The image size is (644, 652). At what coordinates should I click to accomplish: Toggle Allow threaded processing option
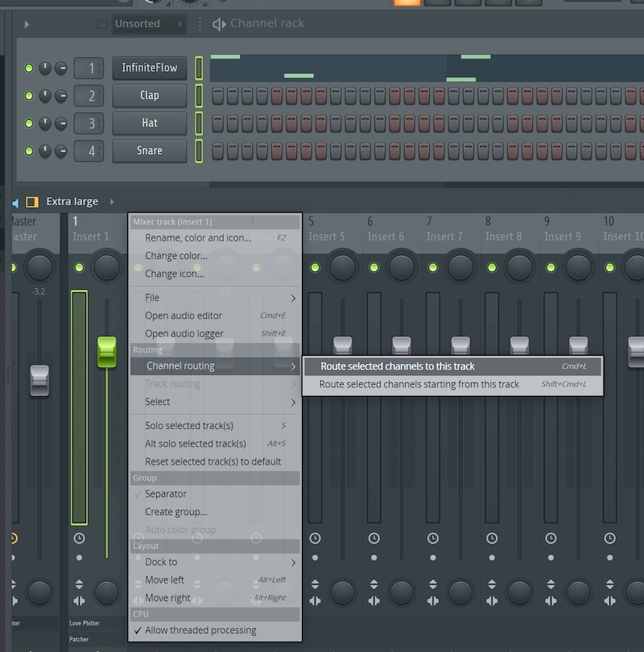click(200, 630)
